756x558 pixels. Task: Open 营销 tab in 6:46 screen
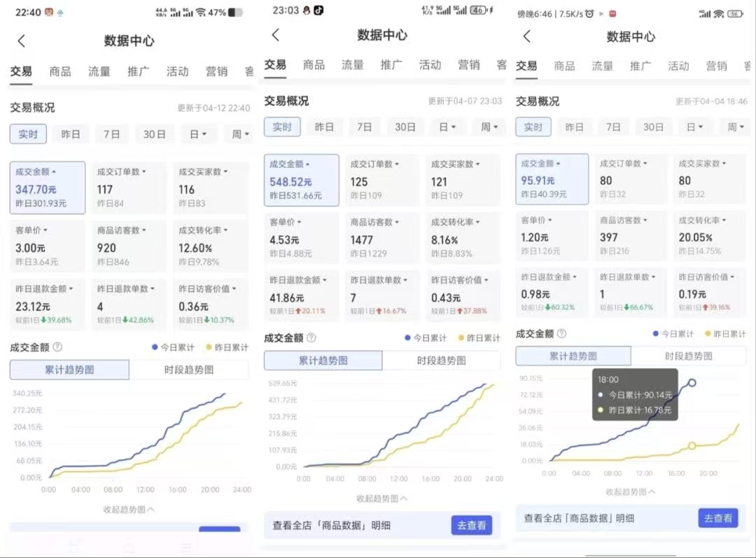tap(717, 66)
